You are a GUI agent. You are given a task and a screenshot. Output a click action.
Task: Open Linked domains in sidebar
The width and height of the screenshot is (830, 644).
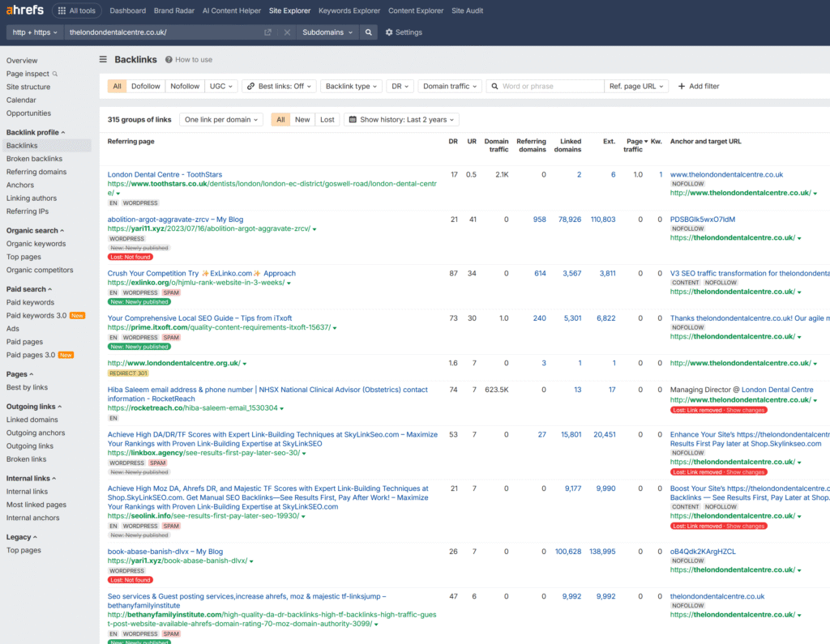pos(32,420)
